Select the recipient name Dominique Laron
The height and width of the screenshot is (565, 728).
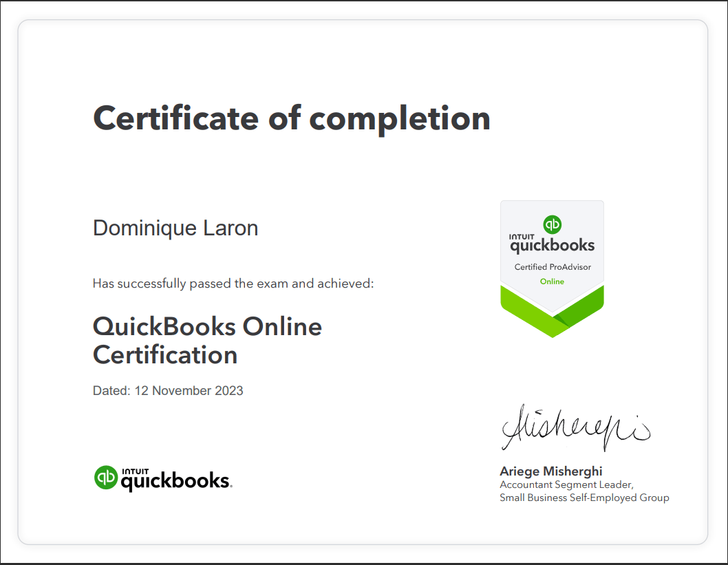pyautogui.click(x=175, y=228)
